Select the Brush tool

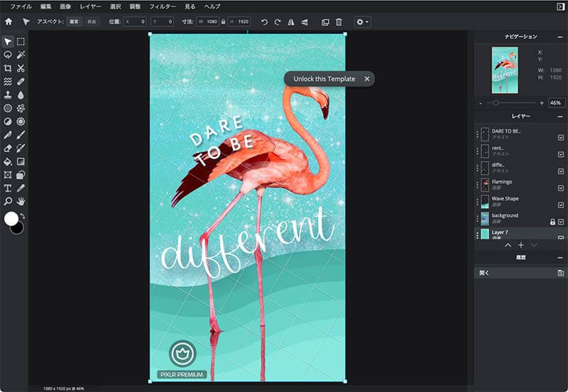coord(21,135)
